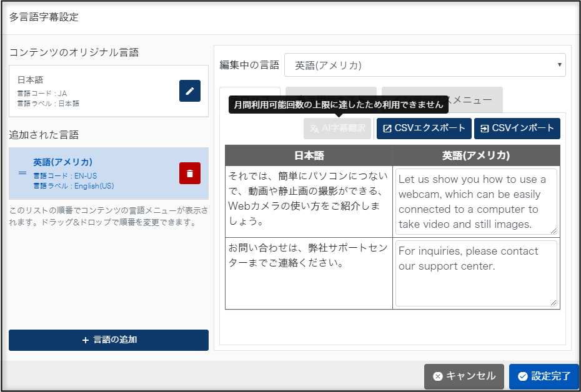
Task: Click resize handle of the inquiries text box
Action: coord(553,302)
